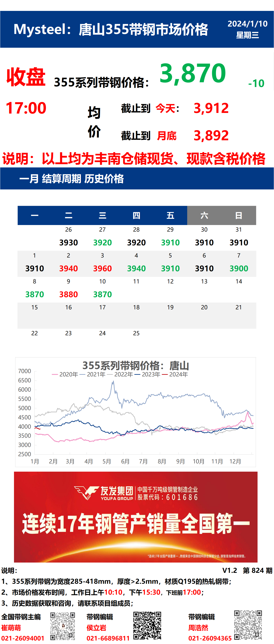Select the 2022年 gray legend entry
The image size is (274, 644).
click(120, 374)
